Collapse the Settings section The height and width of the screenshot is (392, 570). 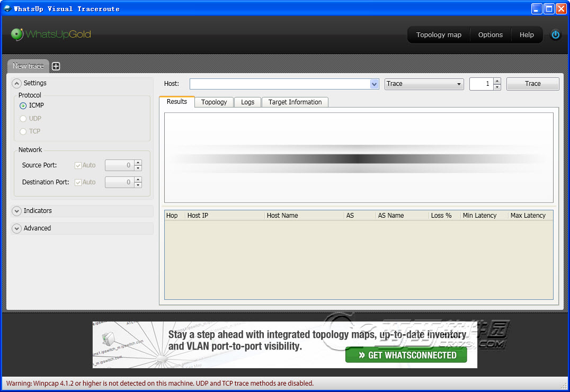(17, 83)
